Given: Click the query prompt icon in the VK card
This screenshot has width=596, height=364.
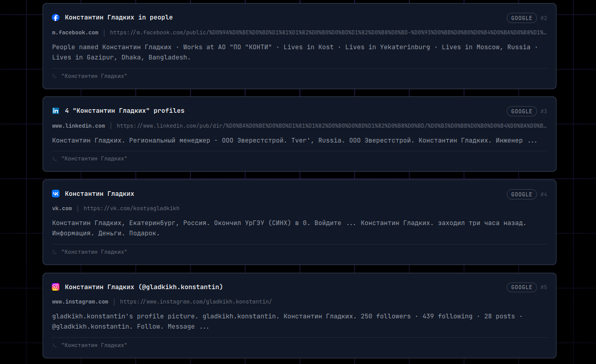Looking at the screenshot, I should [54, 252].
